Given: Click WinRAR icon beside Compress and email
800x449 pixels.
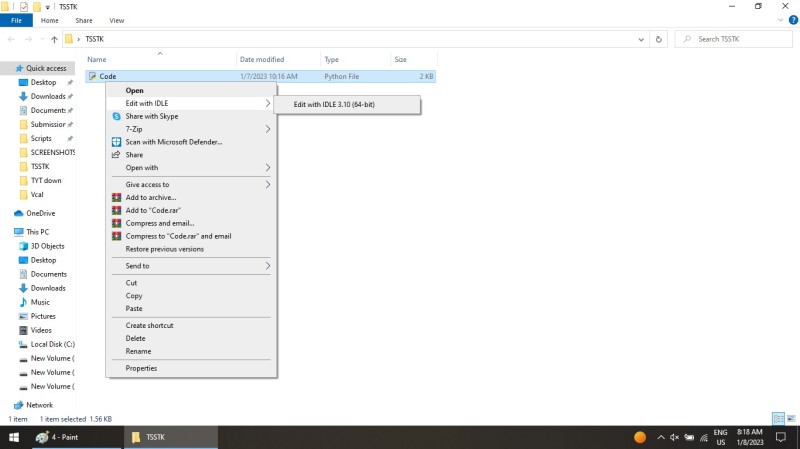Looking at the screenshot, I should pos(116,223).
